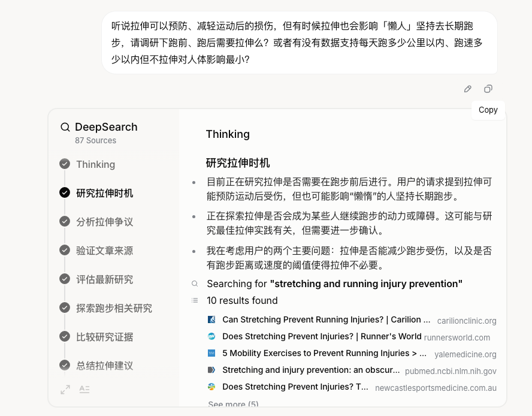532x416 pixels.
Task: Select the 探索跑步相关研究 step
Action: (x=114, y=308)
